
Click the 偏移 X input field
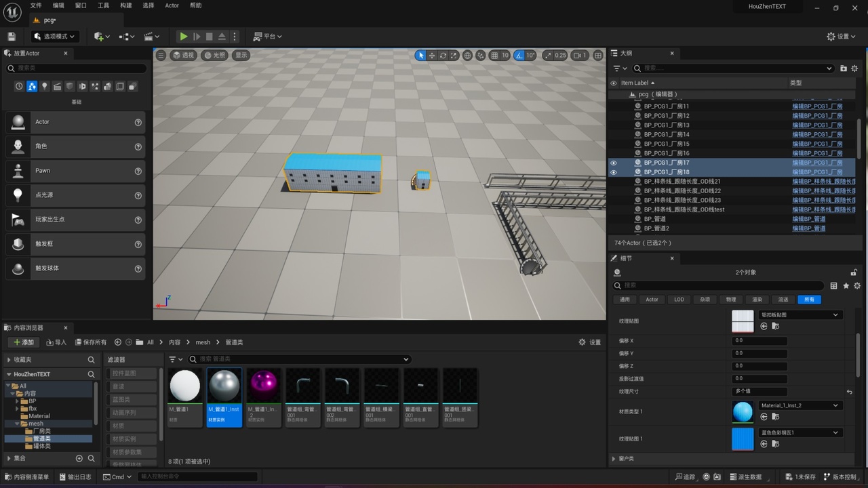point(759,341)
